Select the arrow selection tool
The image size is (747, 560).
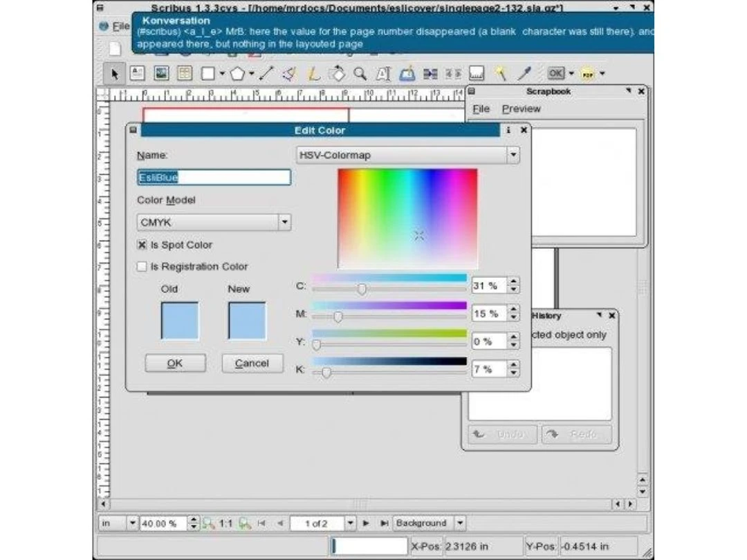tap(115, 73)
